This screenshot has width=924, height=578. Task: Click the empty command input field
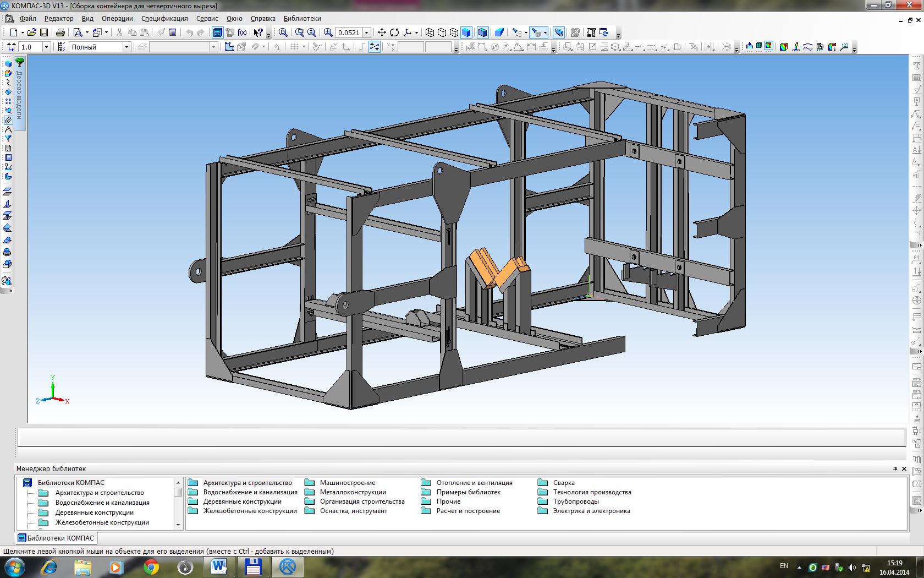point(461,437)
